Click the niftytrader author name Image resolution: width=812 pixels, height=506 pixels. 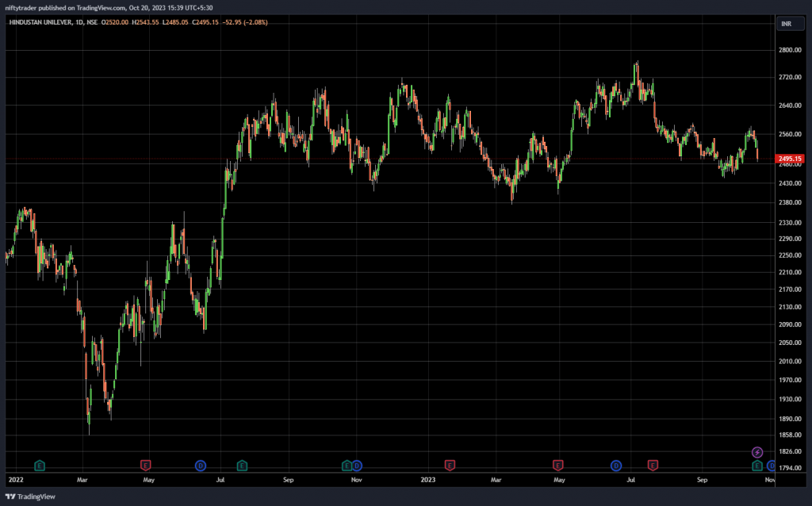coord(21,8)
